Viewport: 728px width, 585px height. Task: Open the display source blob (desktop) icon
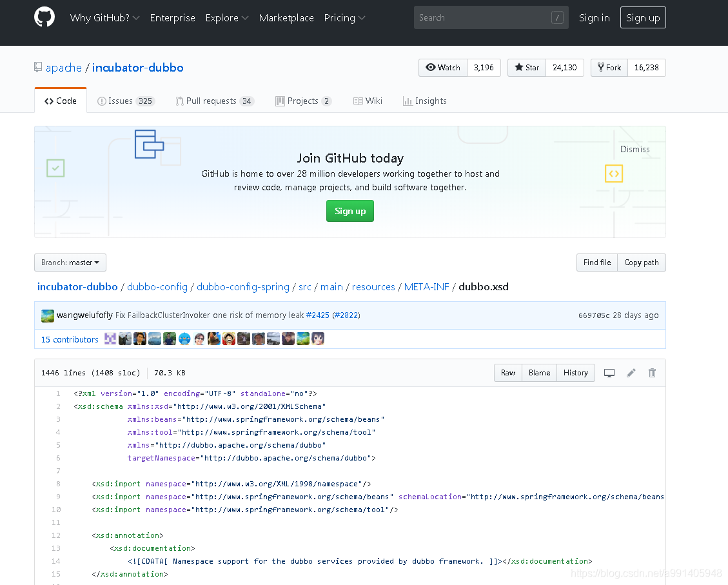tap(609, 373)
